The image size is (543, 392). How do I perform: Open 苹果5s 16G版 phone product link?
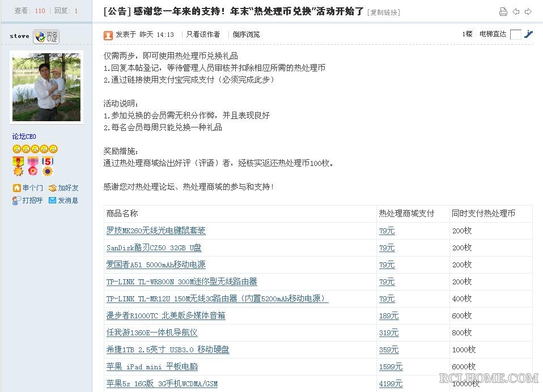(x=162, y=384)
